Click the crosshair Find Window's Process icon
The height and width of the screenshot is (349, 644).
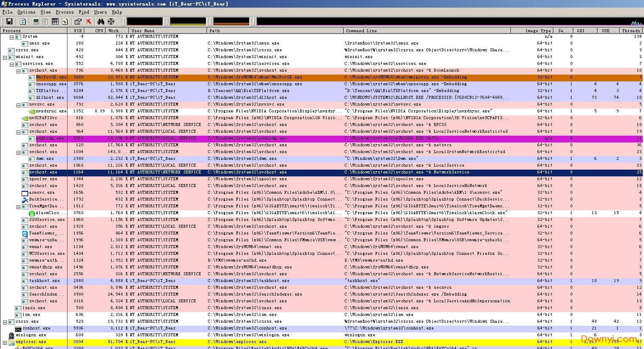111,21
